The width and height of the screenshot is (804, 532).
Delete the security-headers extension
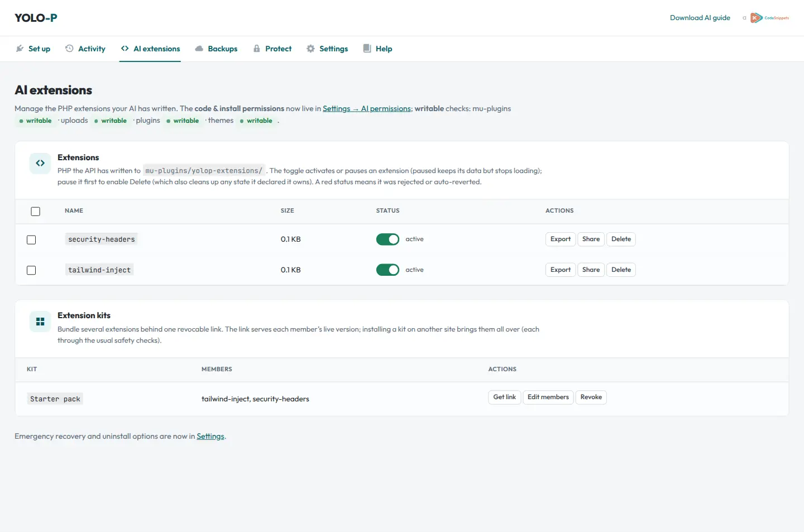[621, 239]
